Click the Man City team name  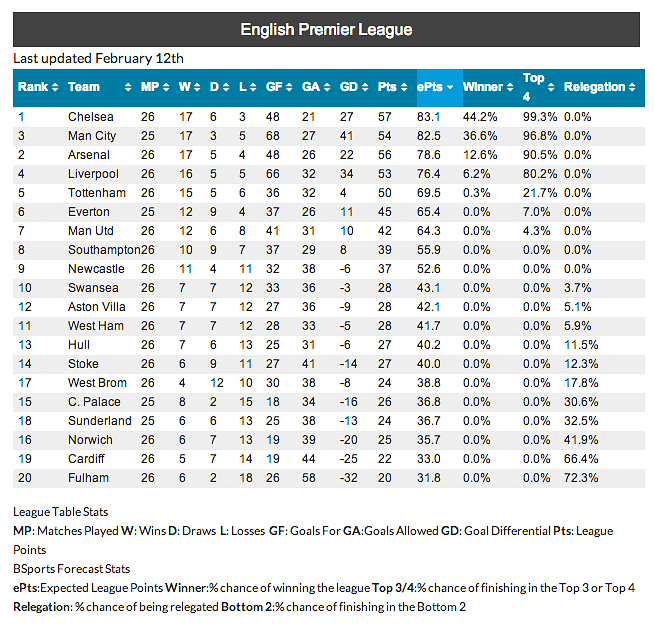click(92, 136)
